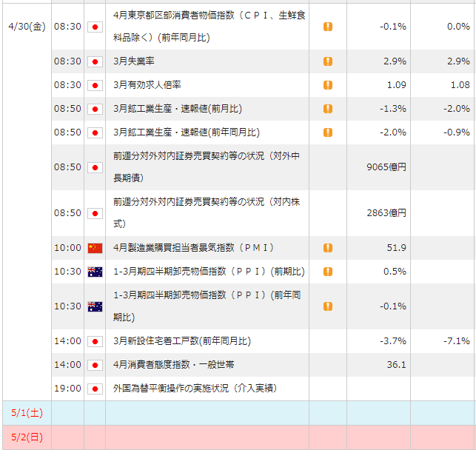Click the orange importance icon for 東京都区部CPI
Viewport: 476px width, 450px height.
[328, 27]
